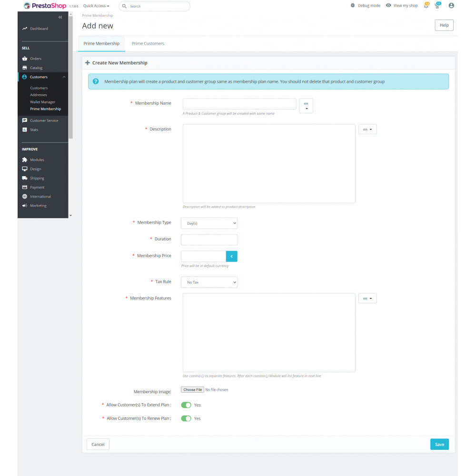Open notifications bell icon

click(426, 5)
